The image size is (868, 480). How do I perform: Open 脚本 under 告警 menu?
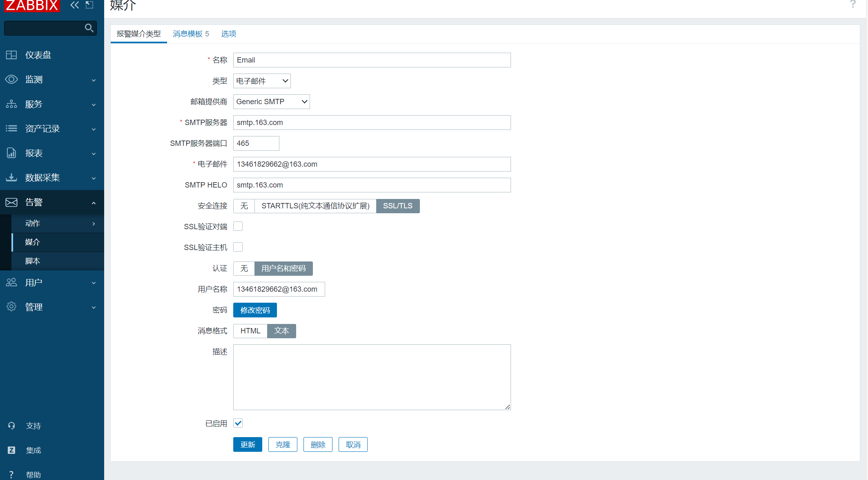click(x=58, y=261)
